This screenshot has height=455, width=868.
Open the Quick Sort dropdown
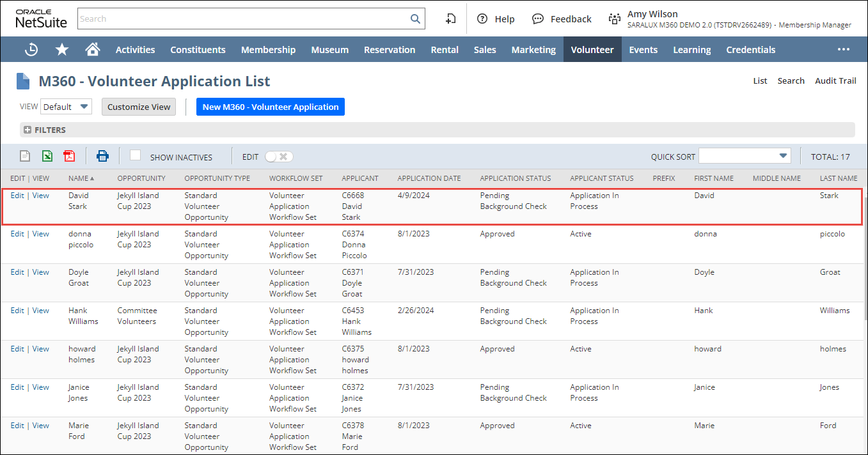pos(745,156)
